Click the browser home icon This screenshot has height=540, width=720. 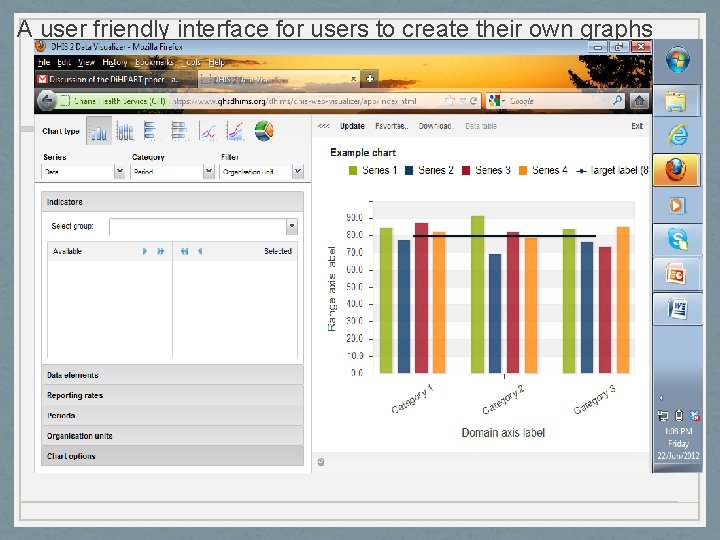639,101
